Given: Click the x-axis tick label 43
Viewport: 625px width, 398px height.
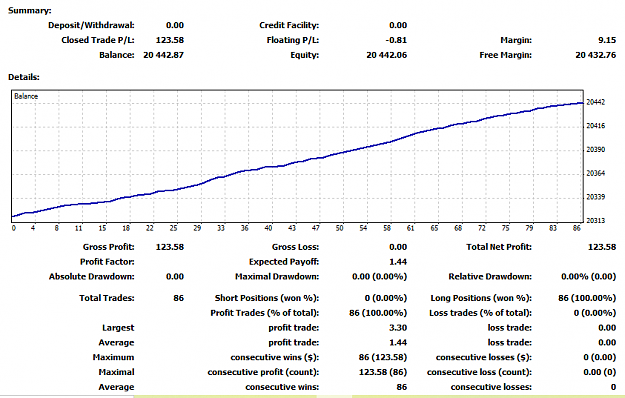Looking at the screenshot, I should (x=292, y=228).
